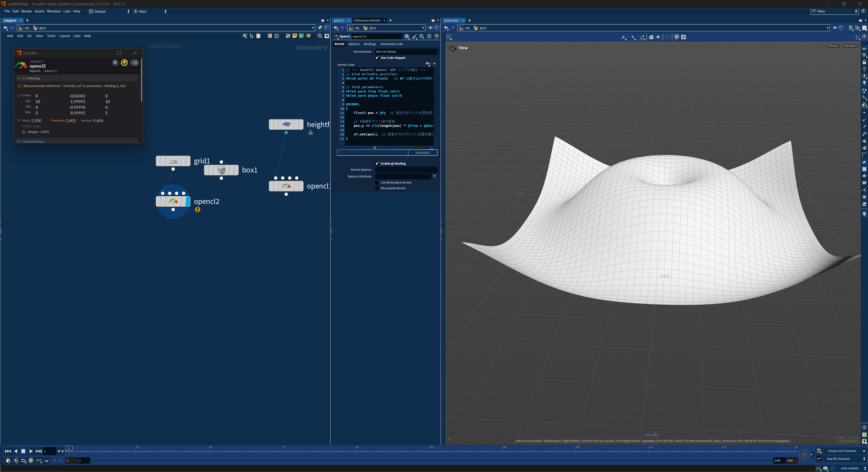Screen dimensions: 868x472
Task: Open the Bindings tab in OpenCL parameters
Action: coord(370,44)
